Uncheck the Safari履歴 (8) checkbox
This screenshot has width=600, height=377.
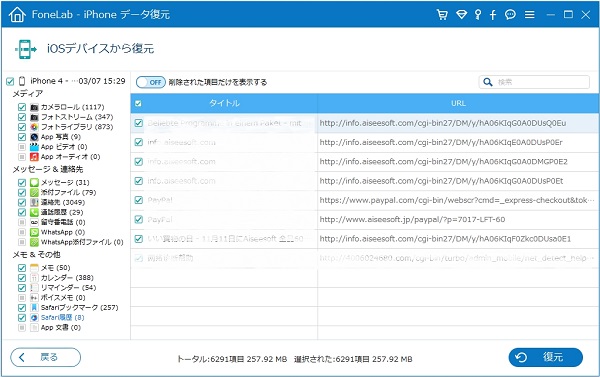[22, 318]
